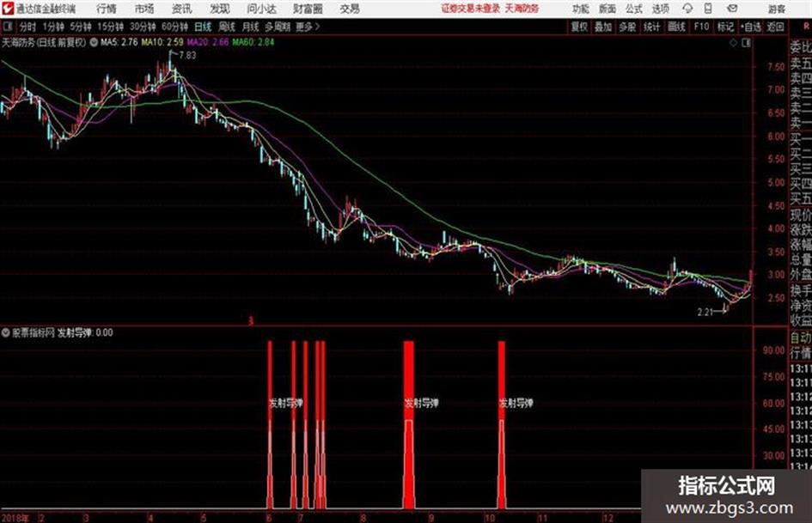Open the 功能 menu
This screenshot has width=812, height=523.
581,9
